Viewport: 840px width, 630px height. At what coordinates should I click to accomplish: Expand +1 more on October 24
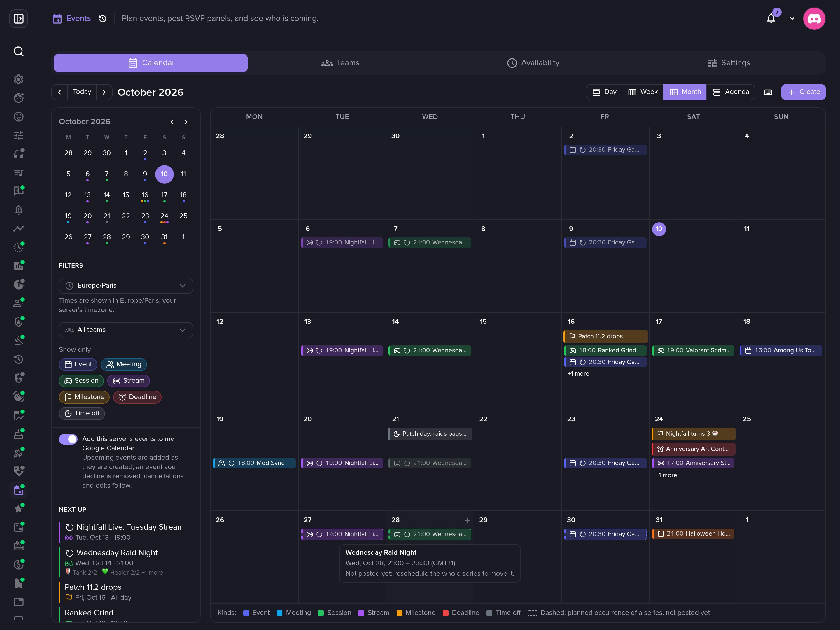click(666, 475)
